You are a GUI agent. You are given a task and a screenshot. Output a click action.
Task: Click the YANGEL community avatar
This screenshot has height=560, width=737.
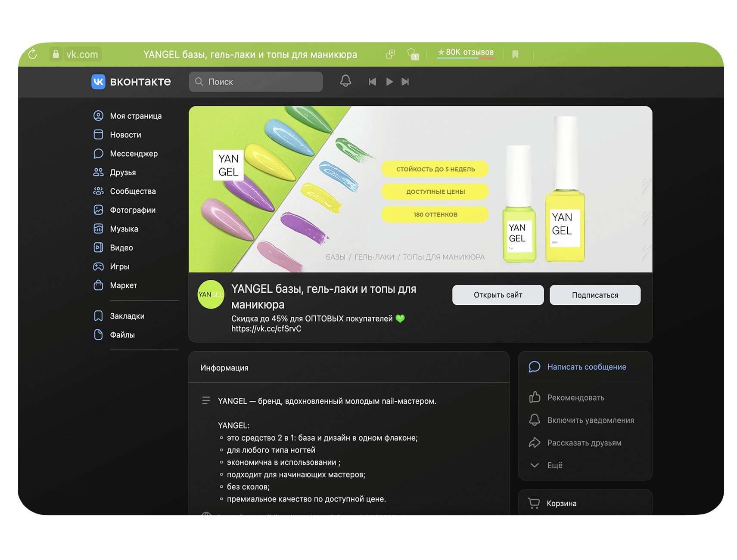pos(211,294)
